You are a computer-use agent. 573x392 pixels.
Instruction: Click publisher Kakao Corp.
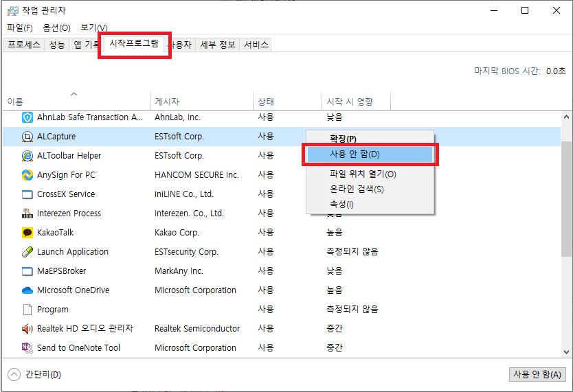pyautogui.click(x=177, y=233)
